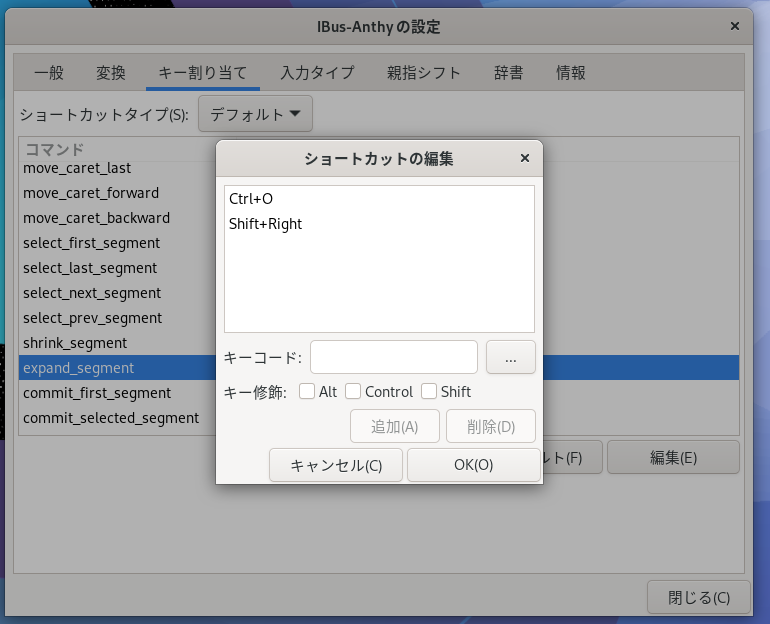This screenshot has width=770, height=624.
Task: Switch to the 一般 tab
Action: [x=49, y=73]
